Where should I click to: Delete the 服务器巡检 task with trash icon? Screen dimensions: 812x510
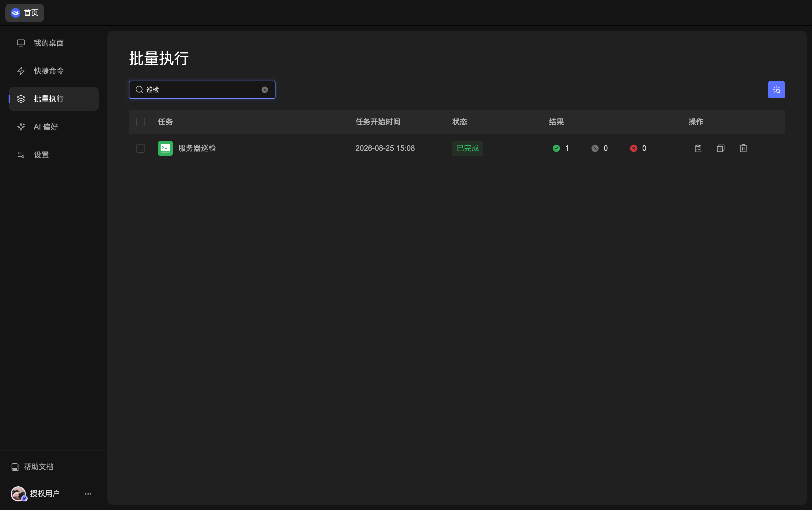(743, 148)
